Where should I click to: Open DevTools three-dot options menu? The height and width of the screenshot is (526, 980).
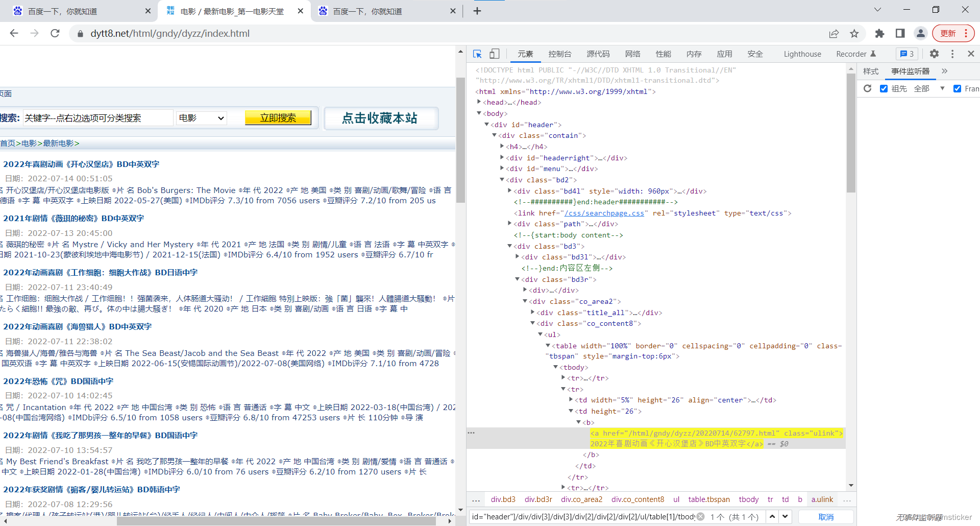[x=951, y=54]
